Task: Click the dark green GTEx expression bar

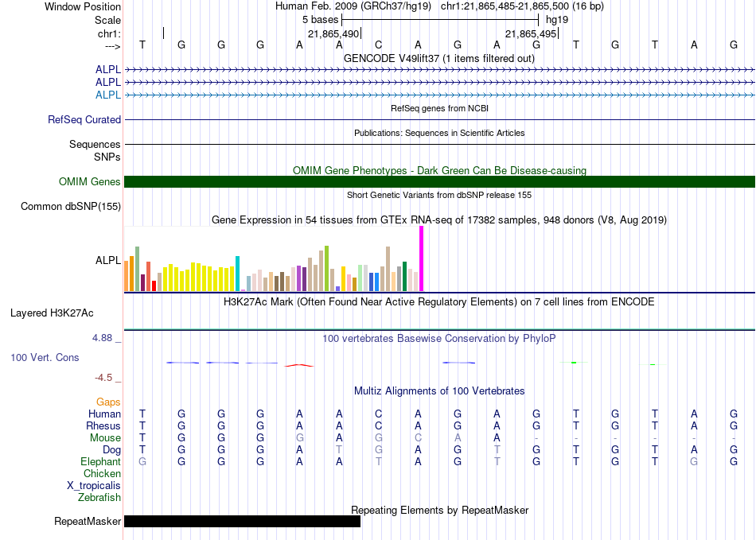Action: (404, 277)
